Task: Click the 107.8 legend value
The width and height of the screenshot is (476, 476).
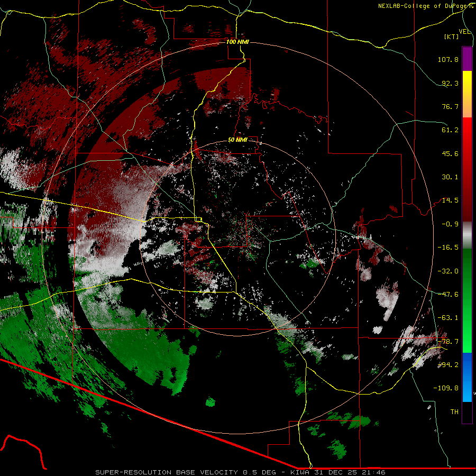Action: [448, 59]
